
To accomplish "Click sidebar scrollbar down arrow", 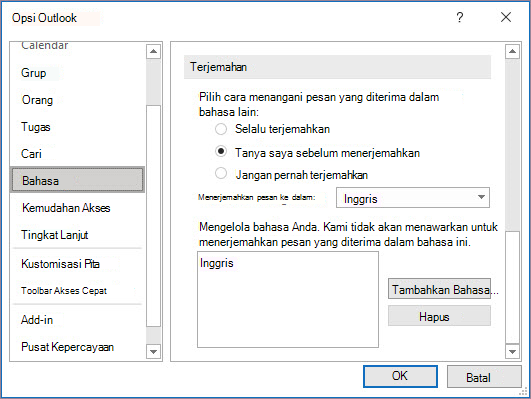I will click(x=153, y=351).
